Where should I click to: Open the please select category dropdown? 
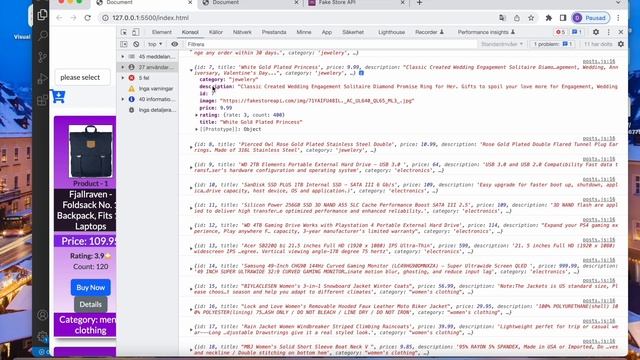[82, 77]
